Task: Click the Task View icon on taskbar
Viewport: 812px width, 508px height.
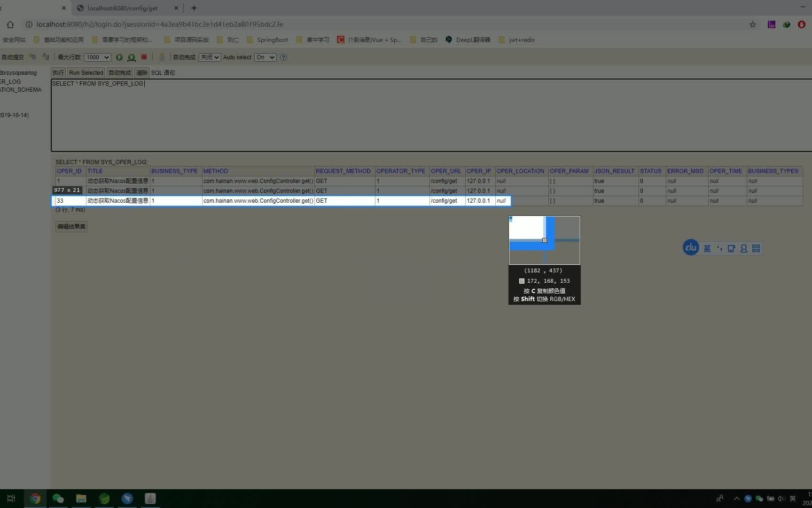Action: click(x=11, y=499)
